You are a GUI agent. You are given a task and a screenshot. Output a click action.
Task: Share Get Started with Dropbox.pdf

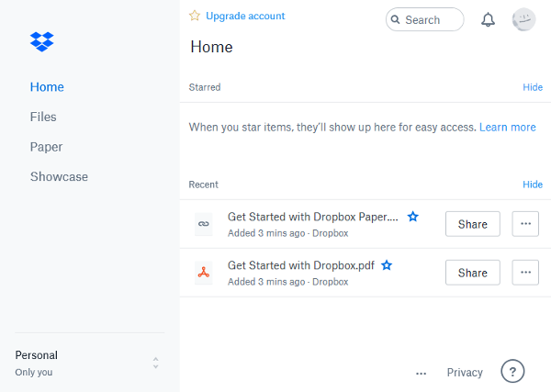473,273
